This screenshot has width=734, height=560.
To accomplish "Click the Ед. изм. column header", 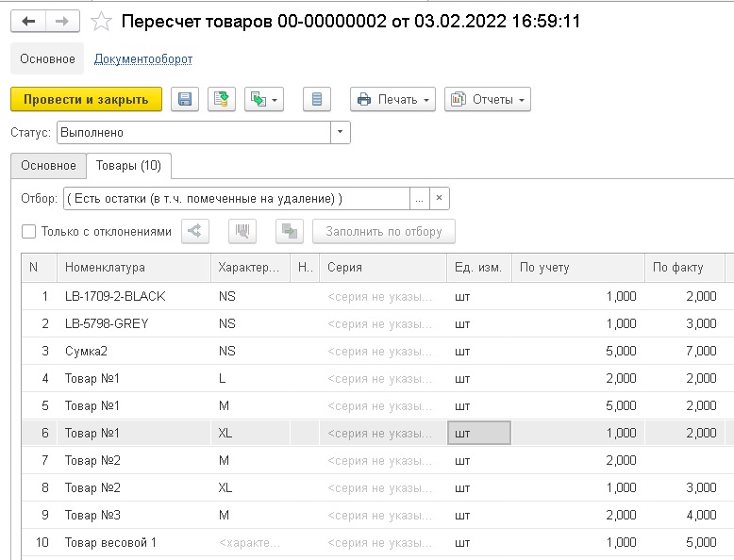I will [x=479, y=268].
